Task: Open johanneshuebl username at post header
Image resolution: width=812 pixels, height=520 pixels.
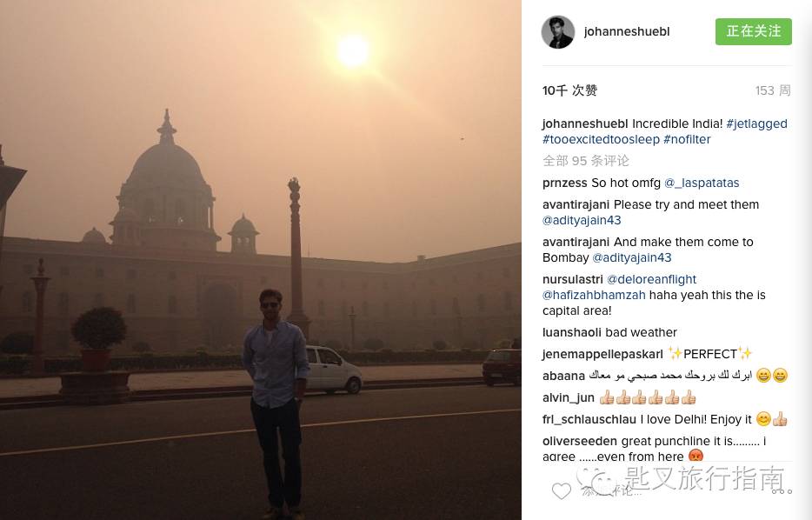Action: coord(627,31)
